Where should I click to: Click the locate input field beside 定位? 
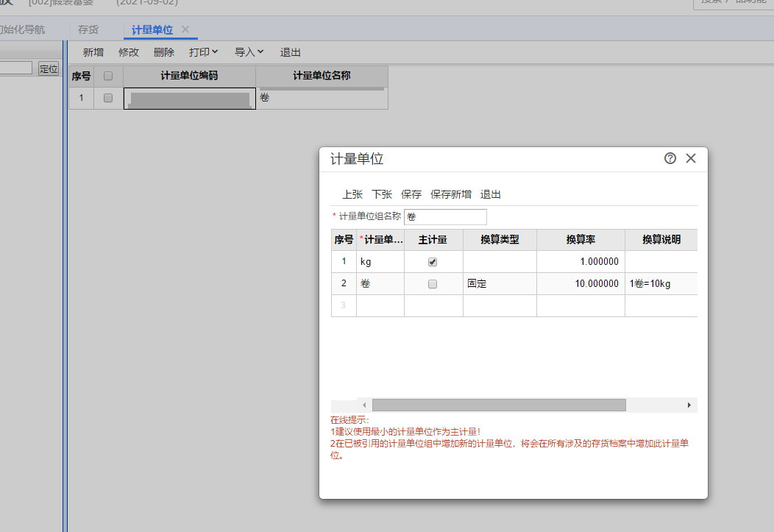click(x=15, y=68)
